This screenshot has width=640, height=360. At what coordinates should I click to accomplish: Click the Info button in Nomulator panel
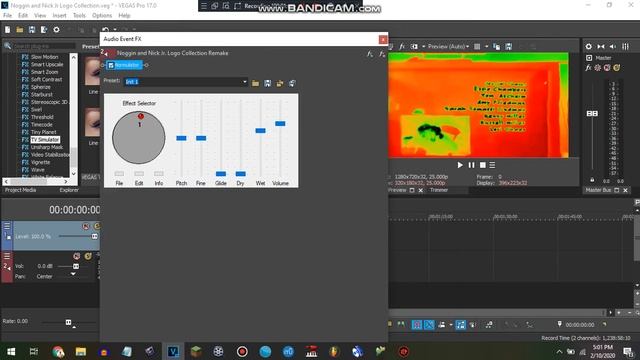(x=159, y=174)
